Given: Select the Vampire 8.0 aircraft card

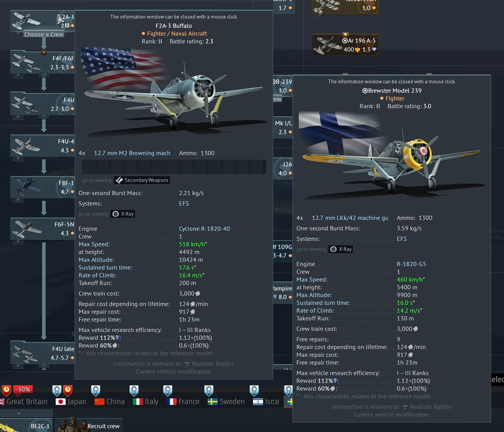Looking at the screenshot, I should click(x=283, y=293).
